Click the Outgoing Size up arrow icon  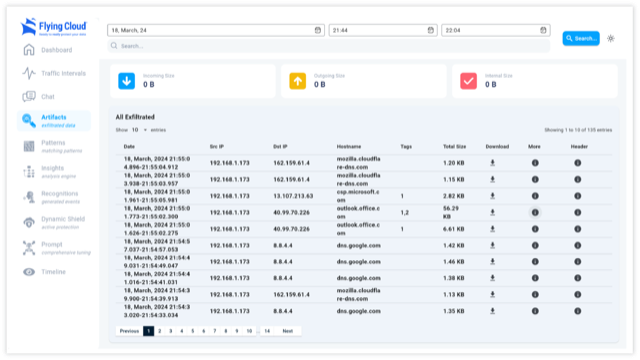298,81
